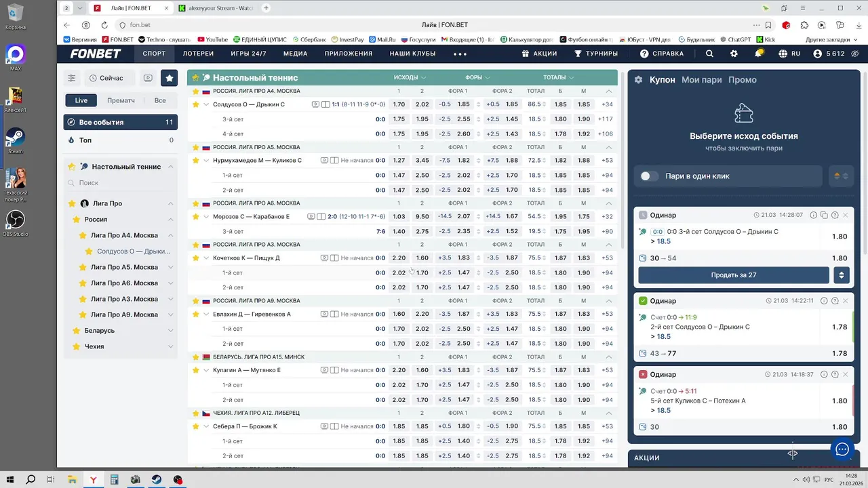The height and width of the screenshot is (488, 868).
Task: Open the sell options stepper beside Продать за 27
Action: 842,275
